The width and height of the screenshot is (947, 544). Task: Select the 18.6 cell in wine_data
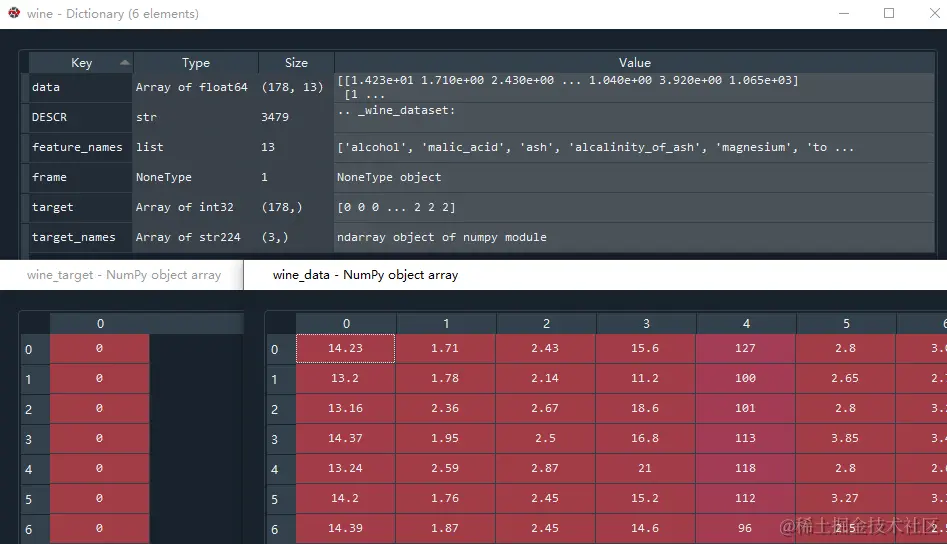tap(645, 409)
